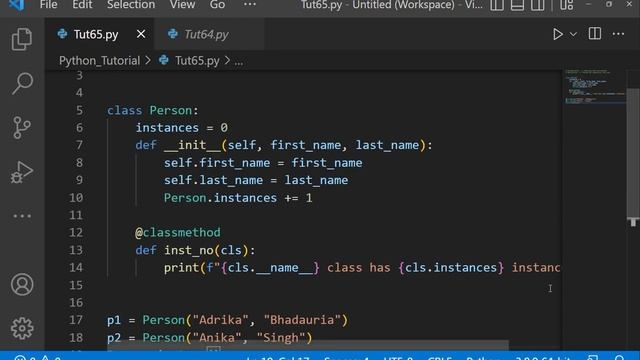Open the Run and Debug view
Image resolution: width=640 pixels, height=360 pixels.
click(x=22, y=172)
